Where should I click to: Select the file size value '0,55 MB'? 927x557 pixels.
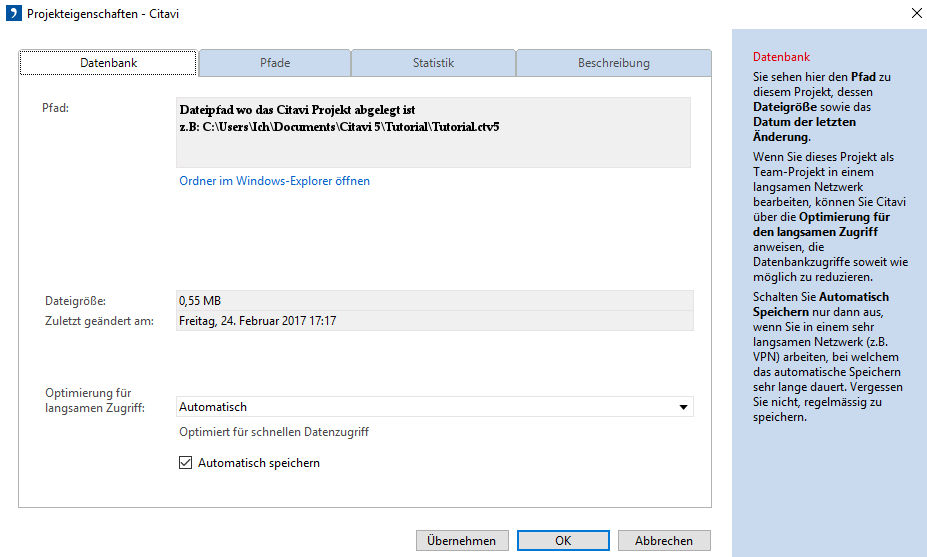200,300
